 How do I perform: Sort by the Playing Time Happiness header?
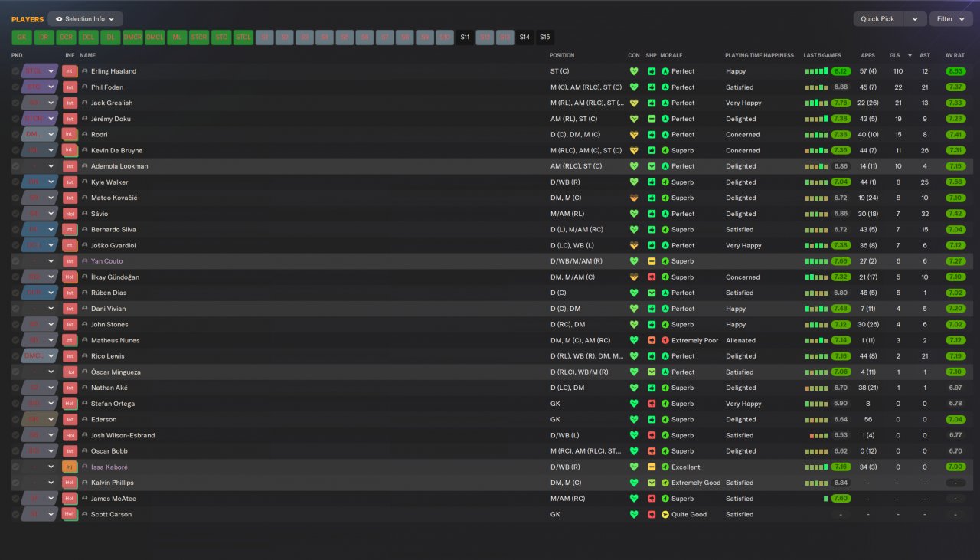pos(758,55)
